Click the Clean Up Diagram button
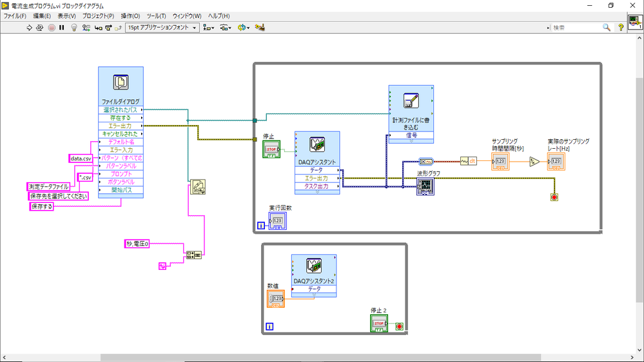 pos(260,28)
